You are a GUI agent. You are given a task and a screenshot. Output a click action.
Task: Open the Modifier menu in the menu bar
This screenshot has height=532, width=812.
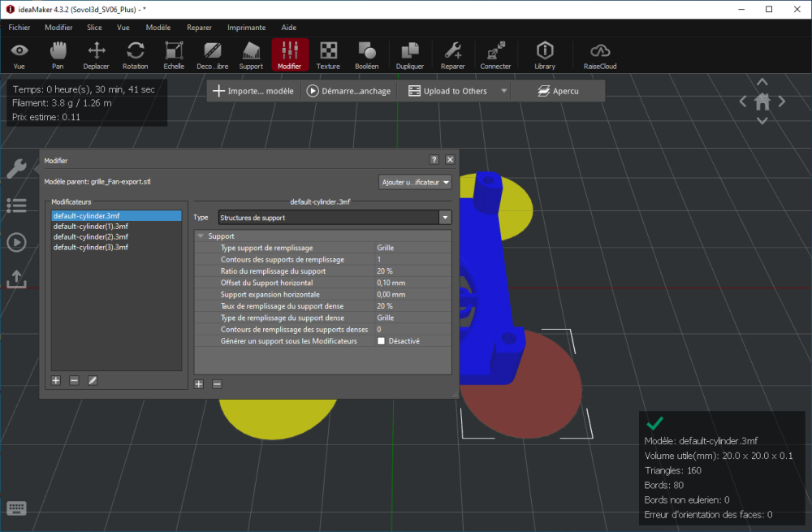point(58,28)
